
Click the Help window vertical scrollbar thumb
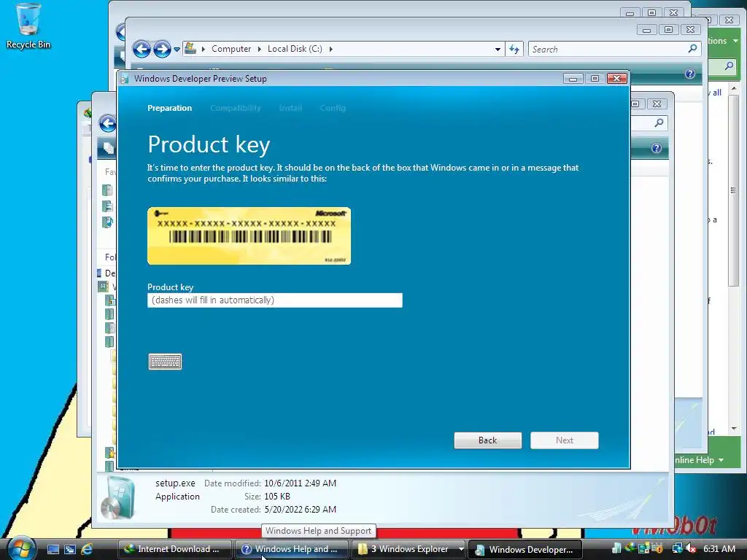(x=734, y=190)
